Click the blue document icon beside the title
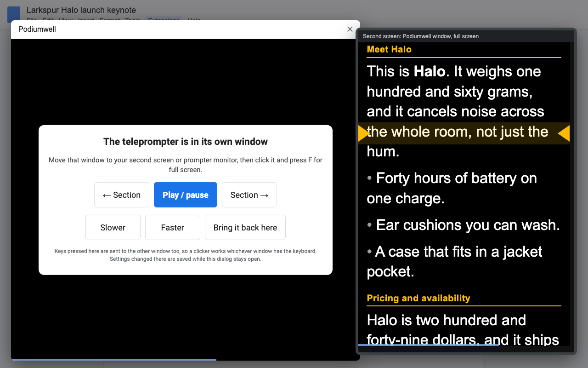Screen dimensions: 588x368 click(x=14, y=15)
